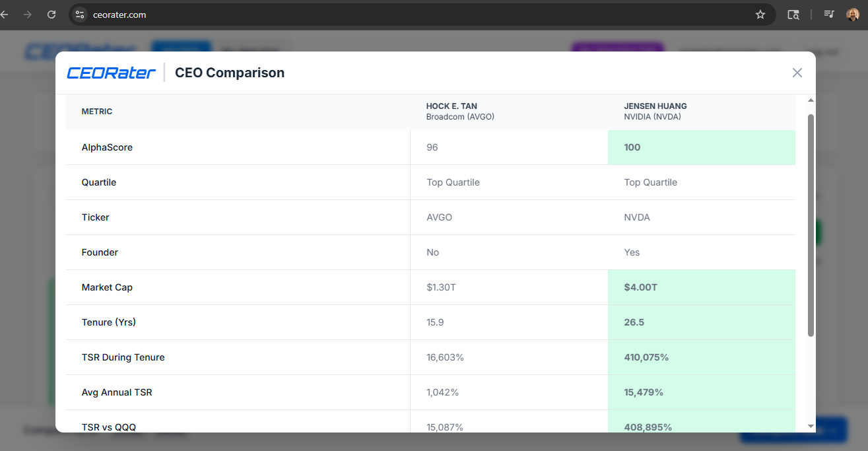The image size is (868, 451).
Task: Click the Avg Annual TSR label
Action: (117, 392)
